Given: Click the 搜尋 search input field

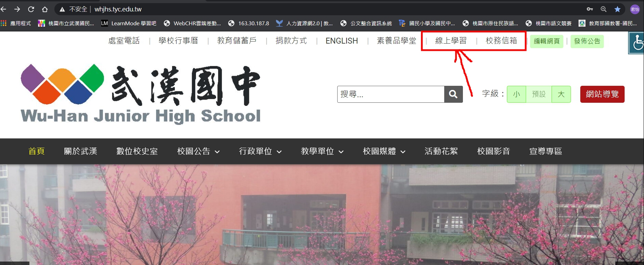Looking at the screenshot, I should (391, 94).
